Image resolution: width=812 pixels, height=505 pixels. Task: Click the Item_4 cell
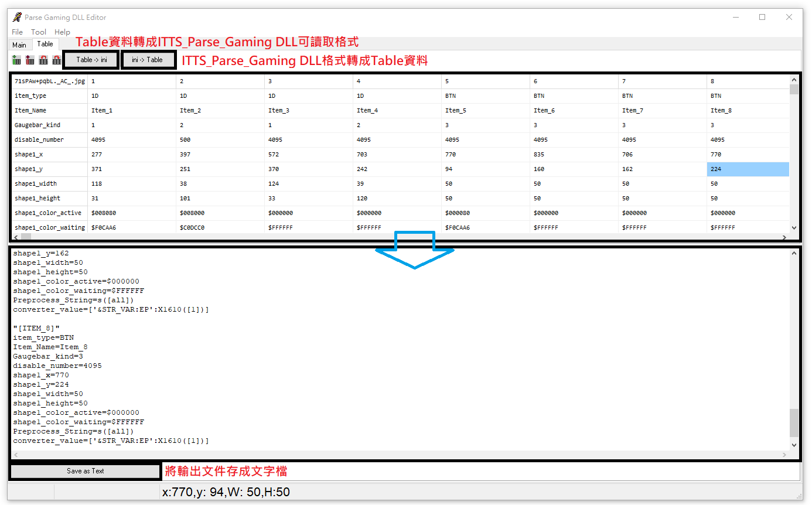pyautogui.click(x=398, y=111)
